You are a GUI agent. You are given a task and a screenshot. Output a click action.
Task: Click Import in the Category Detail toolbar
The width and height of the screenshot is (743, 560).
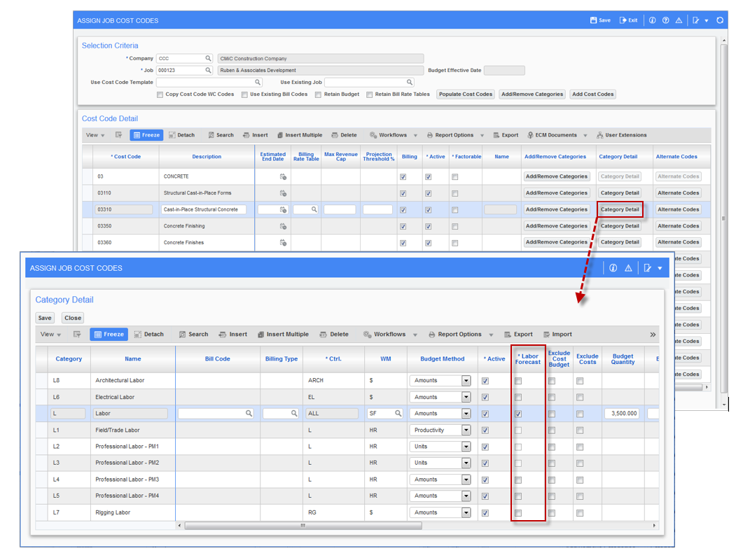557,335
